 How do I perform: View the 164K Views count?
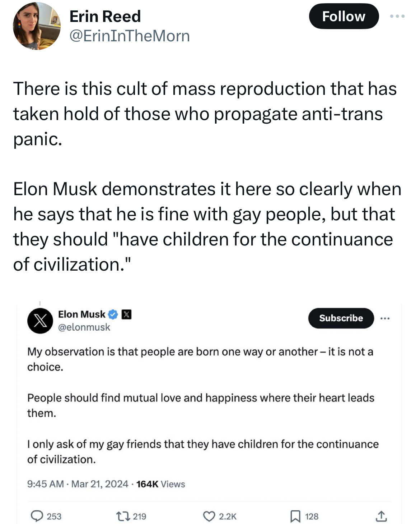pos(160,484)
